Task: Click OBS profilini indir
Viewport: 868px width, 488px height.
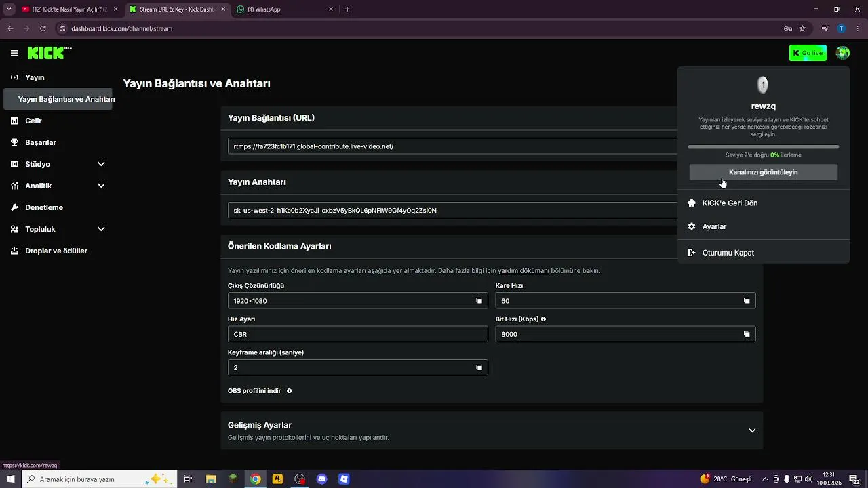Action: 254,391
